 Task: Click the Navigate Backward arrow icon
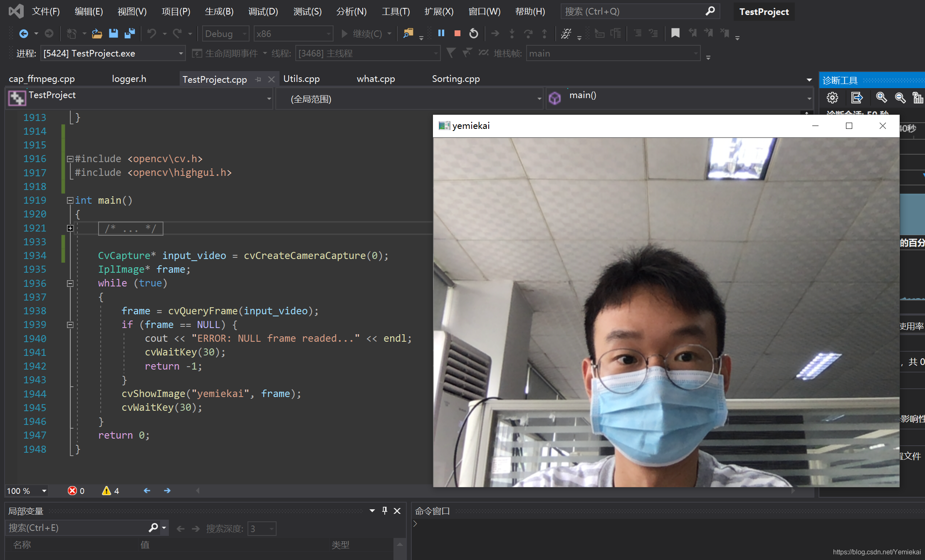[x=24, y=33]
